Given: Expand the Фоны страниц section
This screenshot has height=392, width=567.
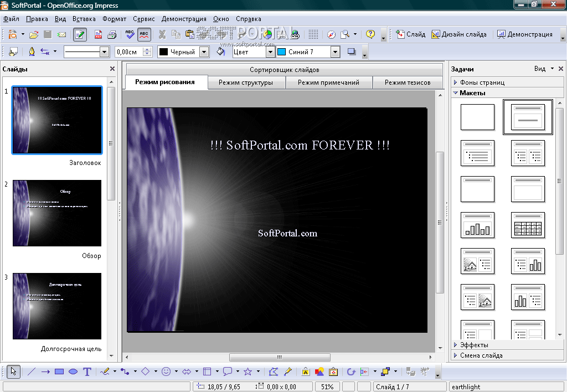Looking at the screenshot, I should (508, 82).
